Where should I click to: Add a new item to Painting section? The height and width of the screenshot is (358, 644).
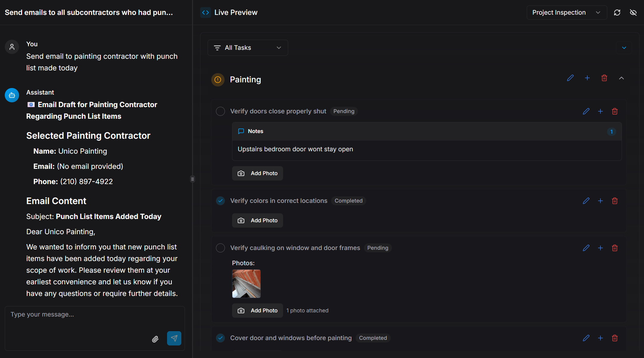(587, 78)
